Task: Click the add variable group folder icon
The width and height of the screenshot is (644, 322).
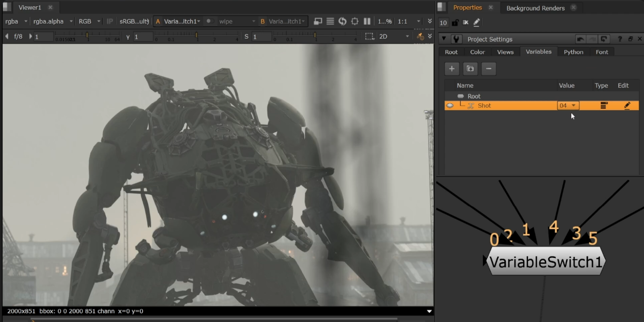Action: [x=470, y=69]
